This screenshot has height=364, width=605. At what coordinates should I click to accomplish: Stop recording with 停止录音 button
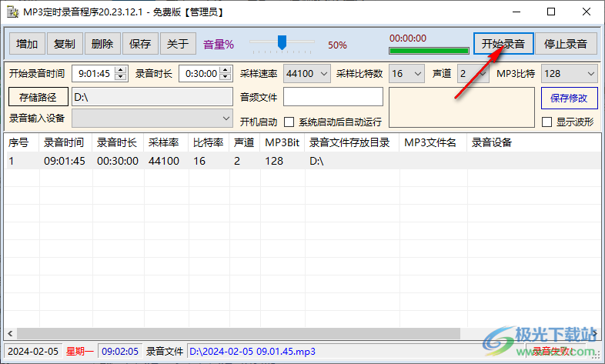tap(566, 44)
